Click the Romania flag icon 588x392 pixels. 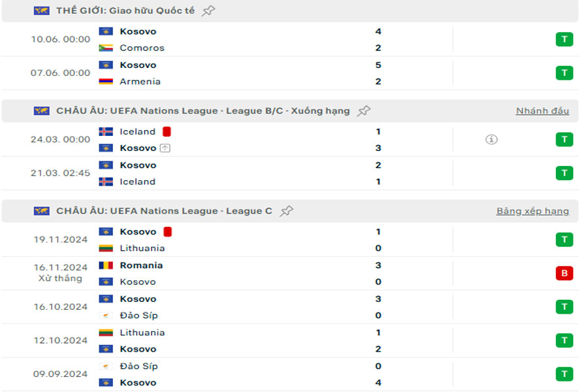(x=106, y=265)
